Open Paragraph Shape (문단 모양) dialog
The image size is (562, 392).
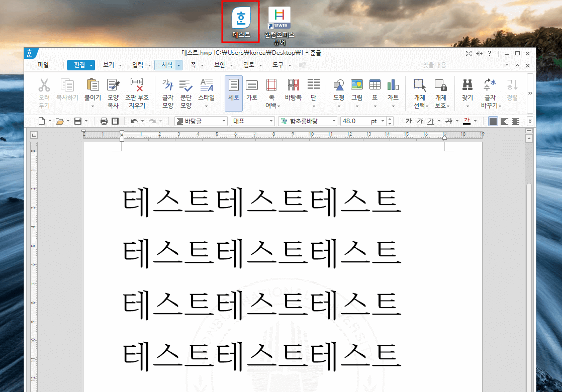pos(185,85)
